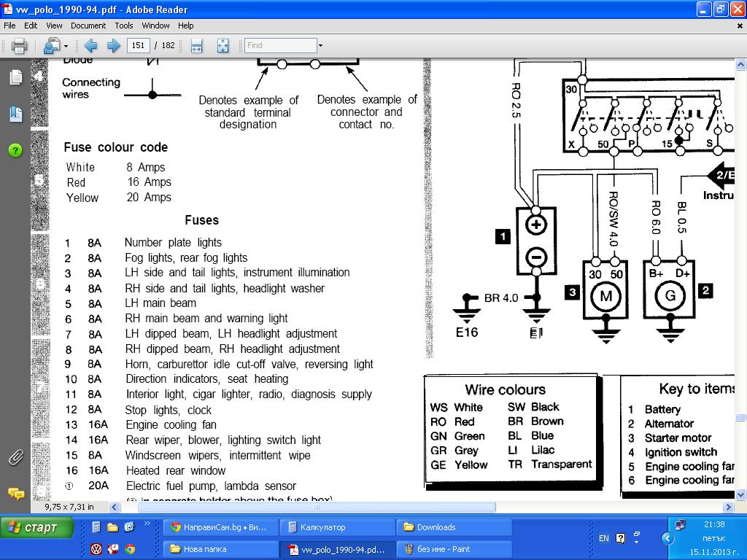Open the Pages thumbnails panel
This screenshot has width=747, height=560.
click(x=15, y=78)
